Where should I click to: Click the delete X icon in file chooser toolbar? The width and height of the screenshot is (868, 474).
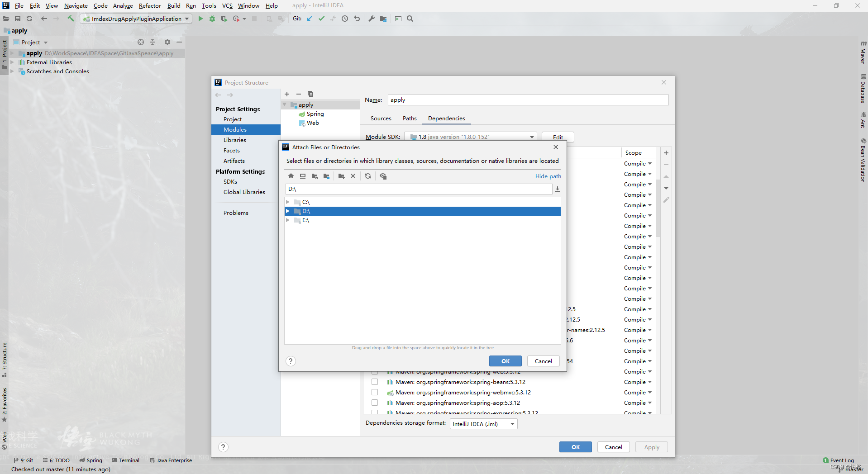(x=353, y=176)
